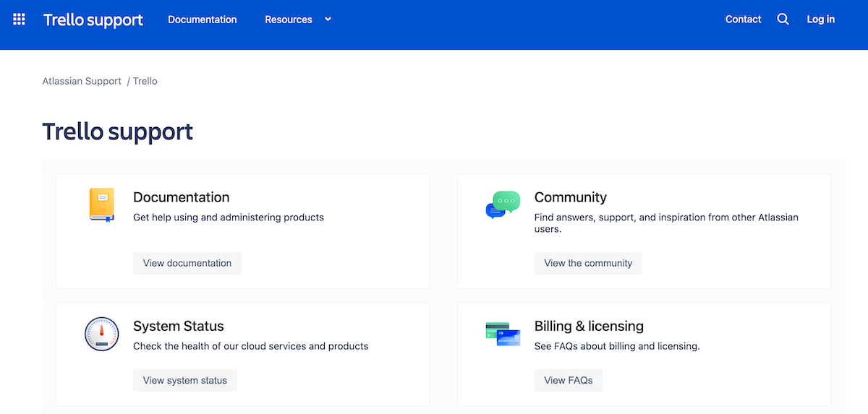The height and width of the screenshot is (414, 868).
Task: Open the Resources menu item
Action: [289, 20]
